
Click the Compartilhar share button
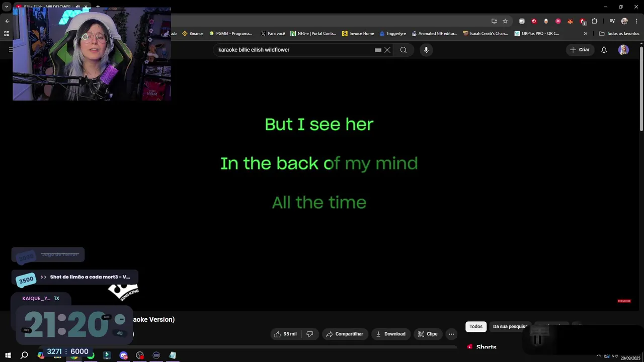(345, 334)
